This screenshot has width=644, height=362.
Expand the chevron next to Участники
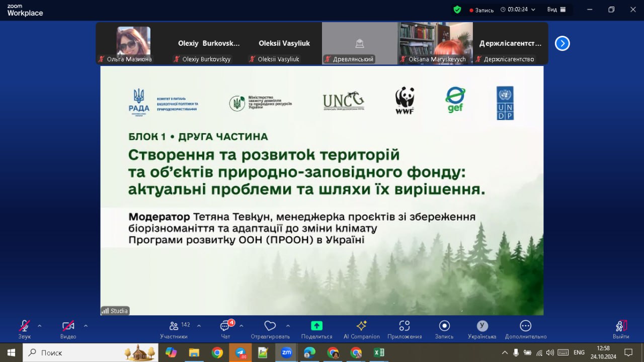[x=199, y=326]
